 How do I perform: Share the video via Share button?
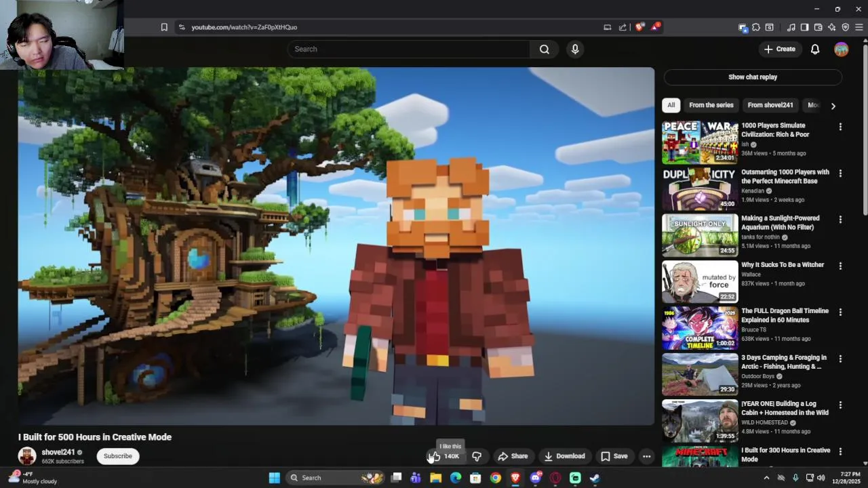pyautogui.click(x=513, y=456)
